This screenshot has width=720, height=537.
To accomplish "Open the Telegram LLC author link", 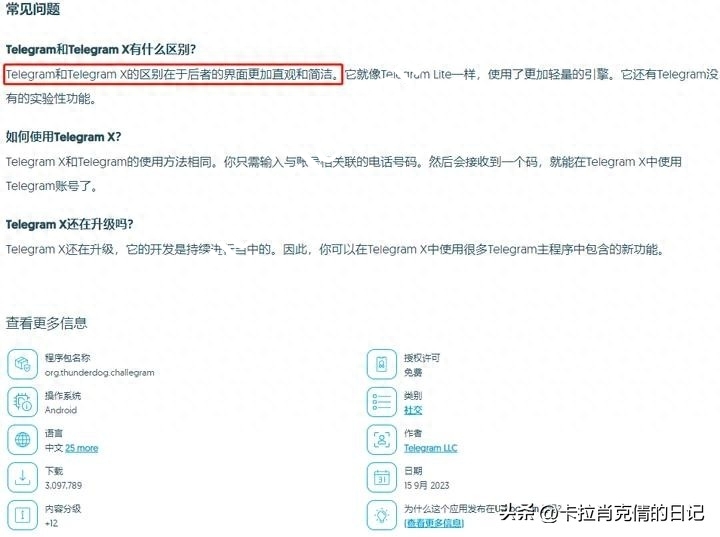I will [431, 448].
